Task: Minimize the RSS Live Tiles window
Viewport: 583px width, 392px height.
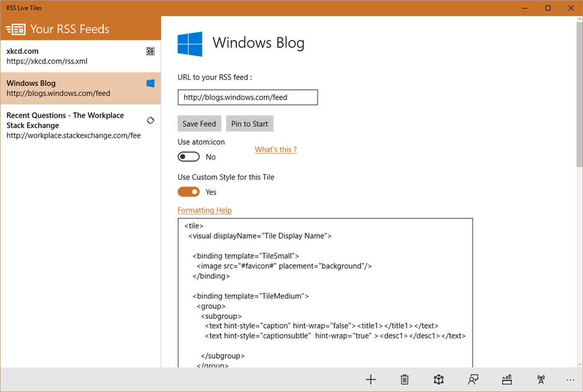Action: (x=526, y=8)
